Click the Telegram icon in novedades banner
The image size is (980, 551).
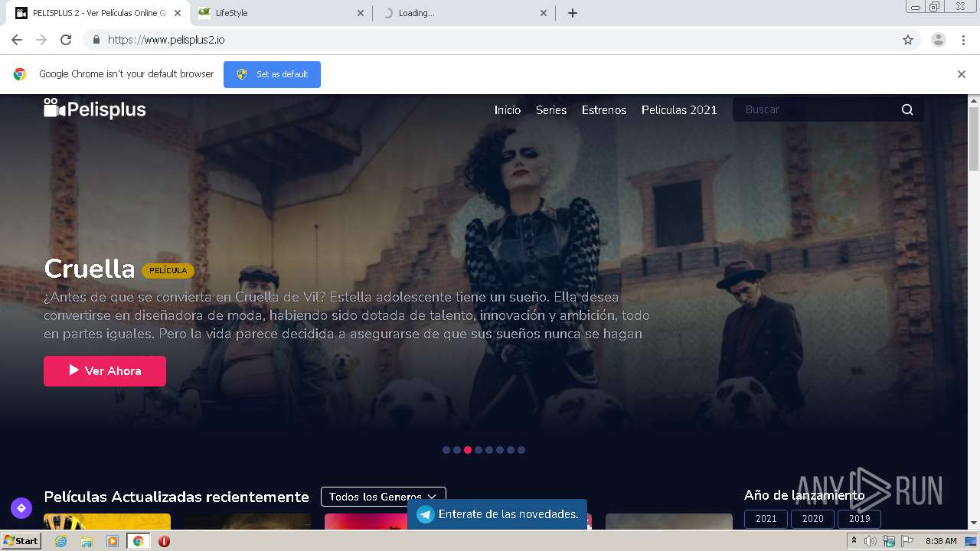[x=425, y=514]
